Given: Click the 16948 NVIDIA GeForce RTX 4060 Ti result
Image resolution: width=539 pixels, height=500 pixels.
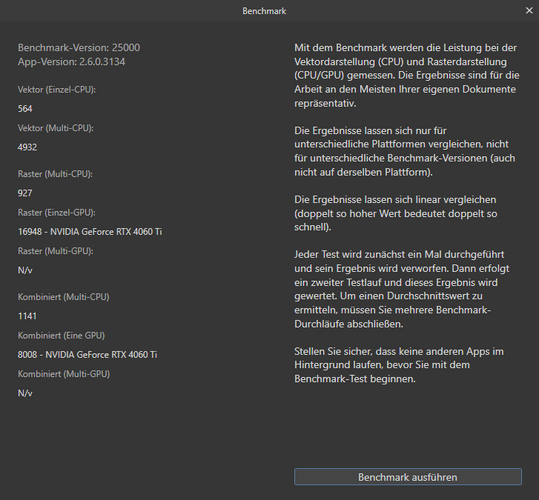Looking at the screenshot, I should pyautogui.click(x=90, y=232).
